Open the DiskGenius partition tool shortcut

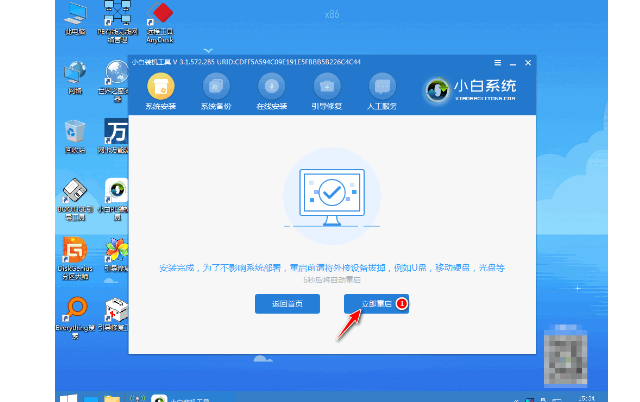tap(74, 250)
